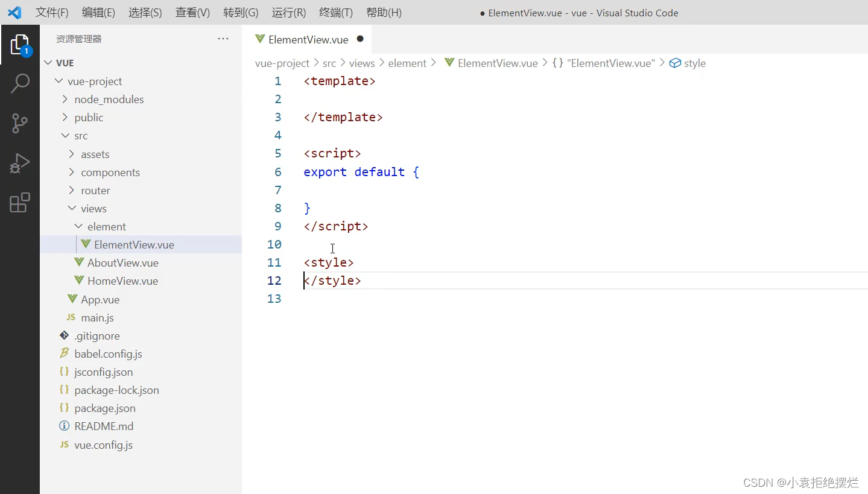868x494 pixels.
Task: Click JSON braces icon beside package-lock.json
Action: [x=65, y=390]
